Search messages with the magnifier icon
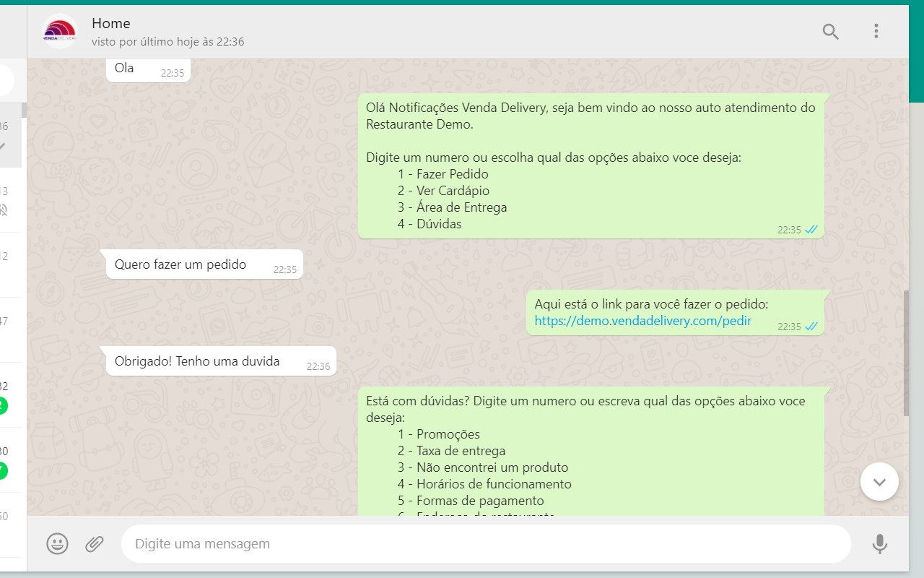This screenshot has height=578, width=924. (831, 31)
